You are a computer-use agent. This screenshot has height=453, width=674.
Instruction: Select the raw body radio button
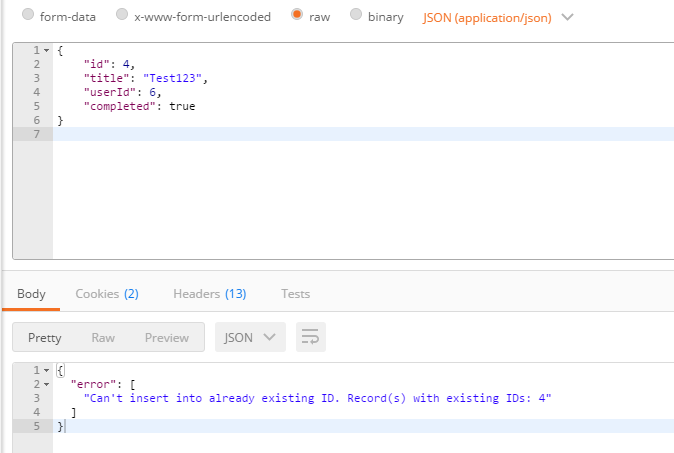[x=297, y=15]
